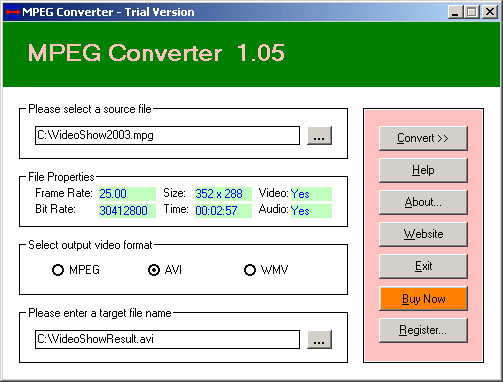
Task: Select WMV output format
Action: [266, 270]
